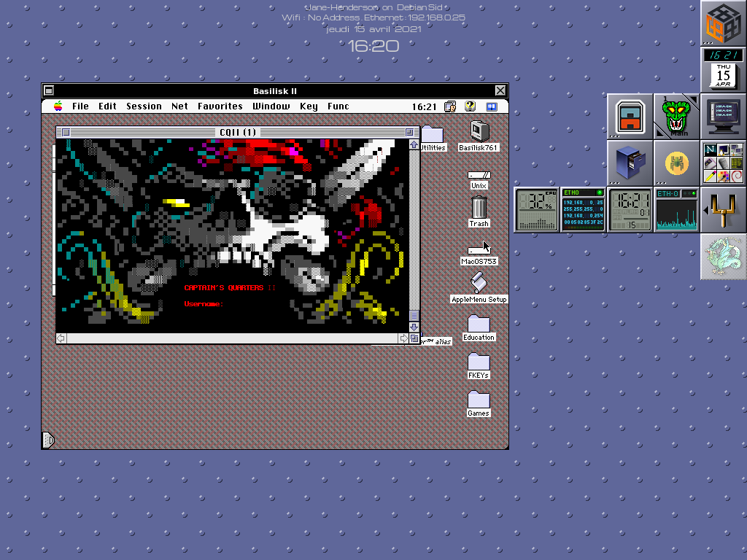Screen dimensions: 747x560
Task: Click the CAPTAIN'S QUARTERS II text
Action: (x=230, y=287)
